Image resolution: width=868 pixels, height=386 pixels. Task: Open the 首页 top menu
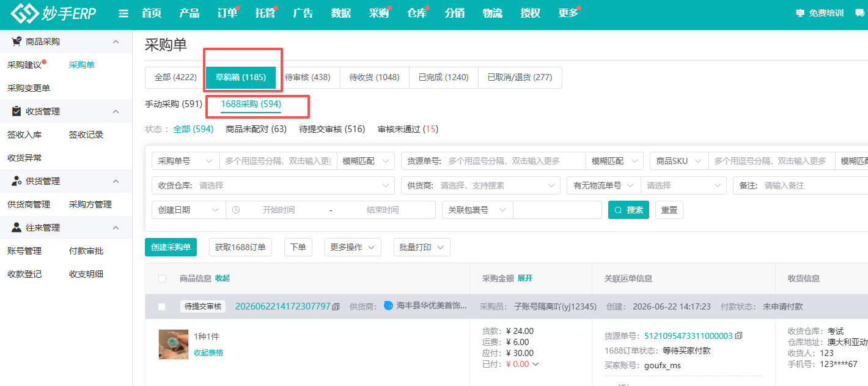click(152, 13)
